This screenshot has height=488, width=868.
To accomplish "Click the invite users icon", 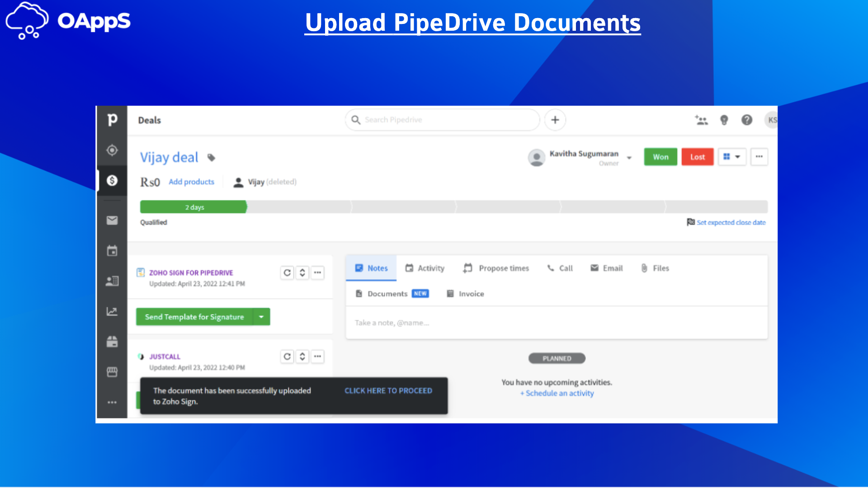I will [x=701, y=120].
